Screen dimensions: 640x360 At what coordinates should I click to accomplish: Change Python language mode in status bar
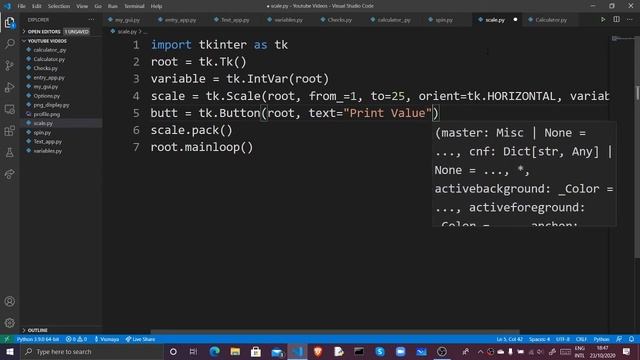[601, 339]
